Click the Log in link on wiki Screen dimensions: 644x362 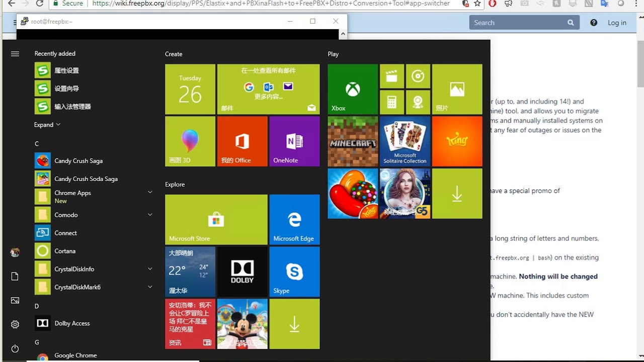[617, 23]
